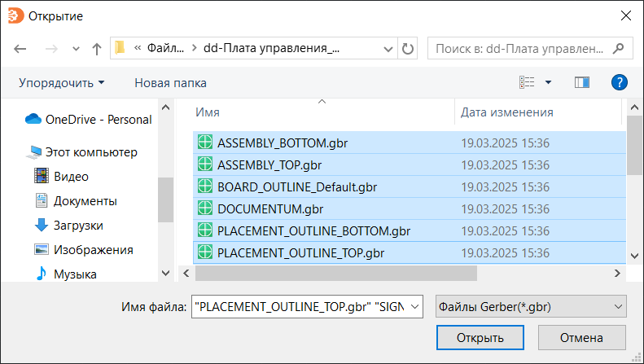The height and width of the screenshot is (364, 644).
Task: Click the search field for this folder
Action: [x=529, y=49]
